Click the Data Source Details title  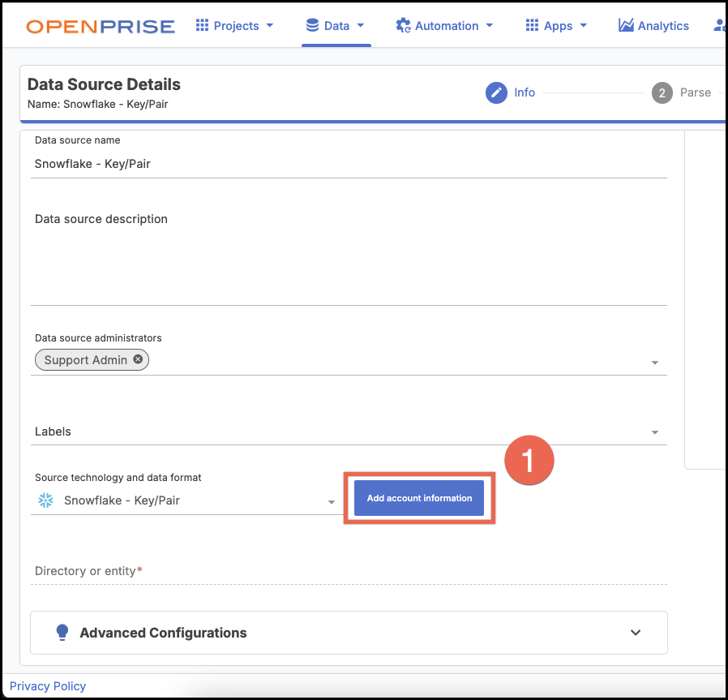[104, 84]
